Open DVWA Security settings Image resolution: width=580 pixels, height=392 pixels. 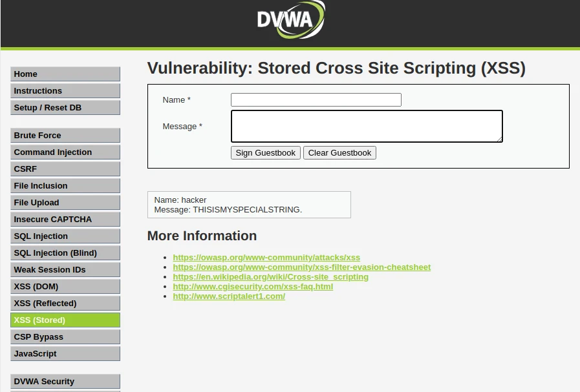pos(65,382)
